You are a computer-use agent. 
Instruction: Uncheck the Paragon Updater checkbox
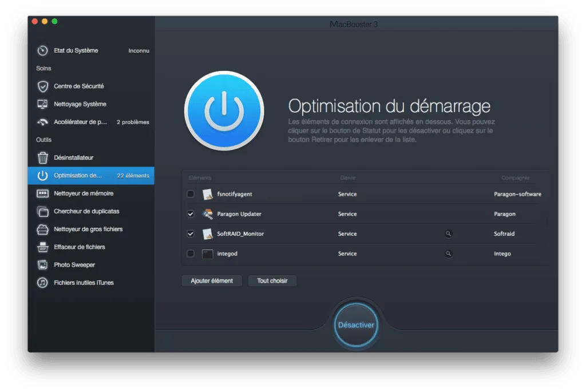pos(191,214)
